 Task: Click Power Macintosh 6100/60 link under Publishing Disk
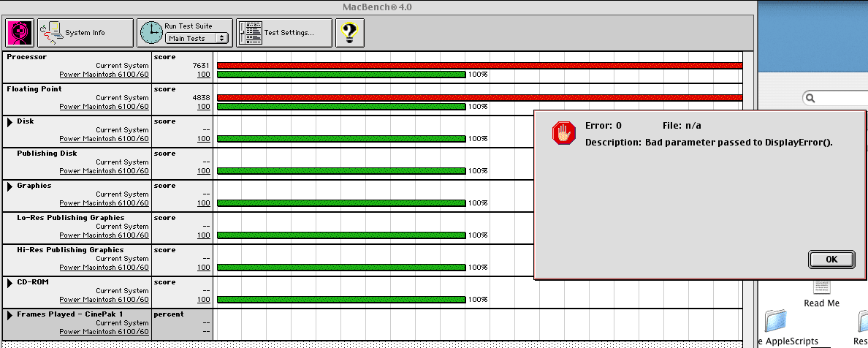104,170
